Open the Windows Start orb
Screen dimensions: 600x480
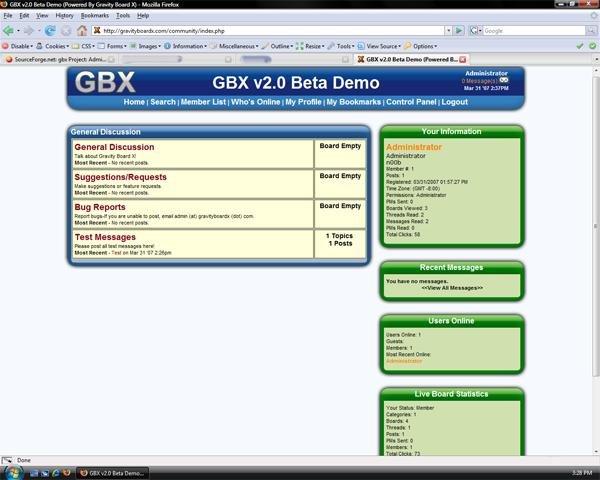coord(14,473)
